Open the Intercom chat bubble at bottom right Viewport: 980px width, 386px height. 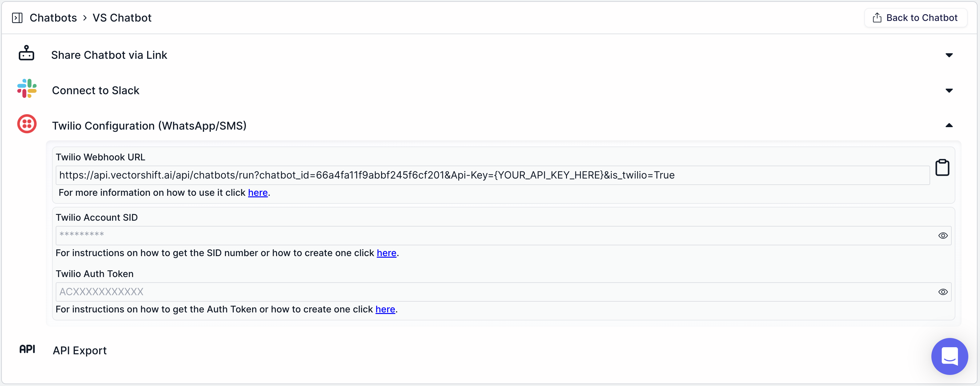tap(950, 356)
